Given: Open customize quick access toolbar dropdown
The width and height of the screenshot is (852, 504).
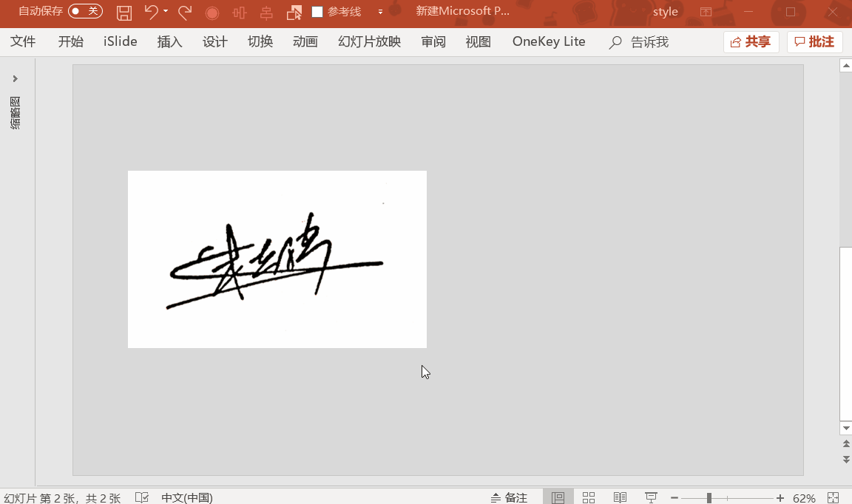Looking at the screenshot, I should 380,12.
